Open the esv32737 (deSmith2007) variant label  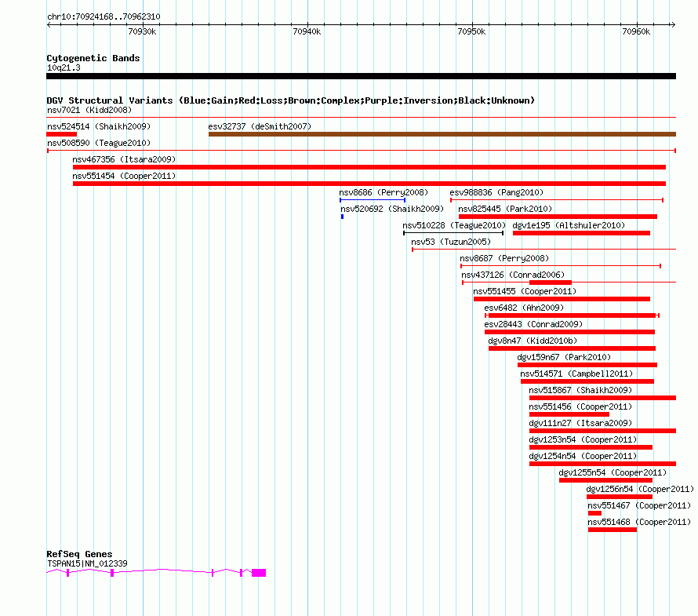point(260,126)
